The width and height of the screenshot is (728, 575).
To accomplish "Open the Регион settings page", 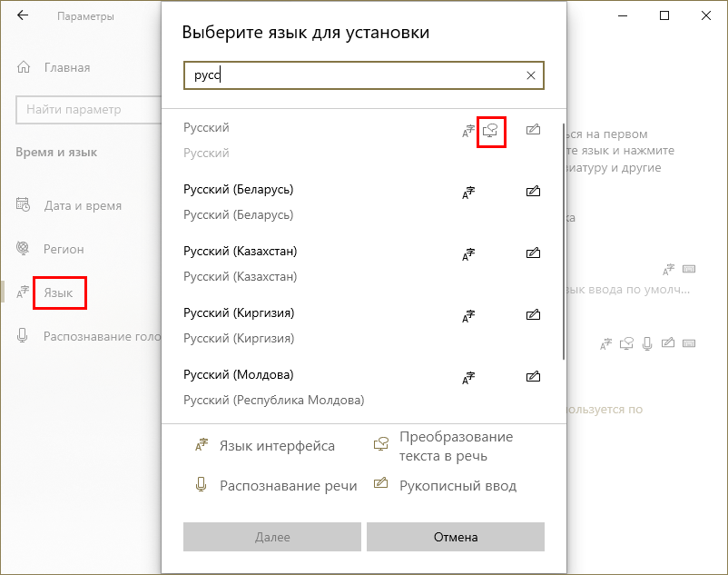I will point(64,249).
